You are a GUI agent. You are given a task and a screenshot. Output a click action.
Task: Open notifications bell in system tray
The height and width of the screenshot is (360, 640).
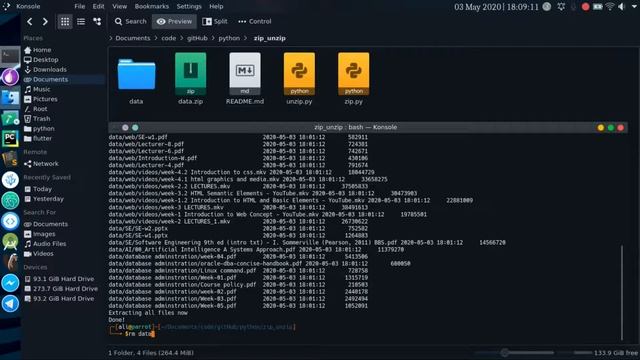click(x=561, y=7)
